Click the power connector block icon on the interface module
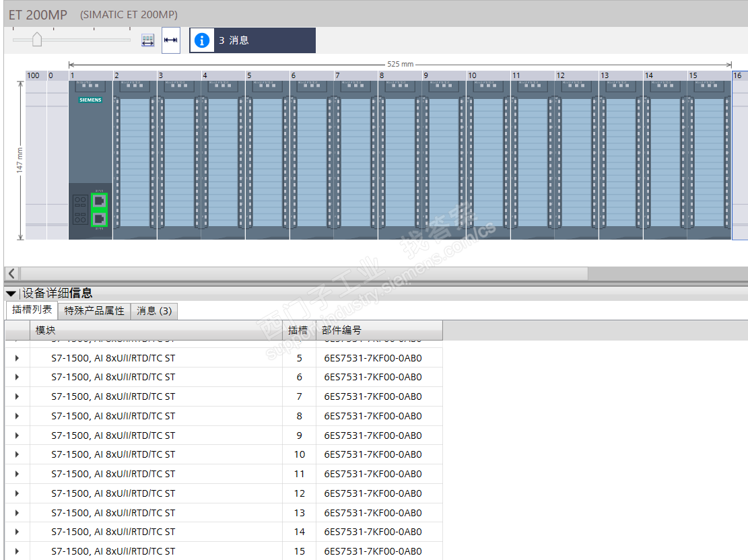Screen dimensions: 748x560 (x=79, y=209)
